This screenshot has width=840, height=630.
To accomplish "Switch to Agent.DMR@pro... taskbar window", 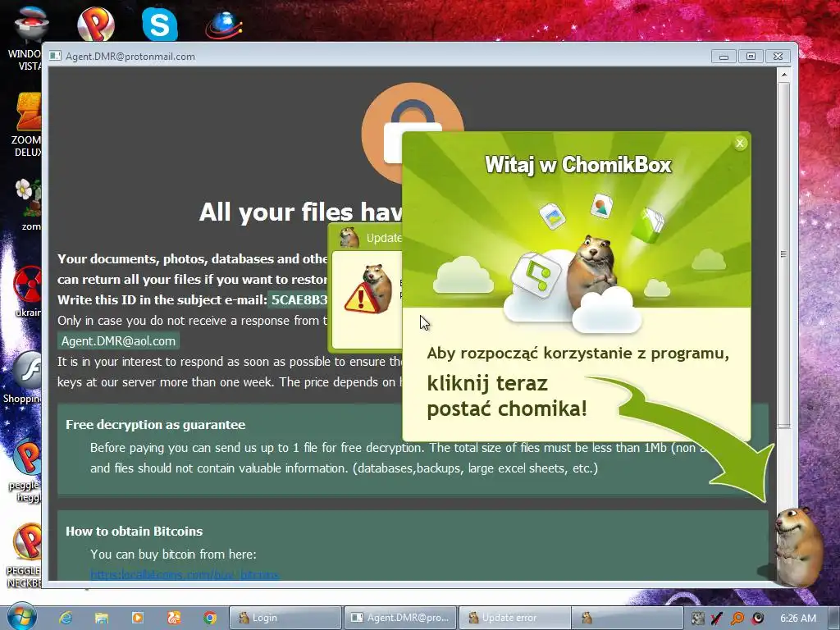I will click(400, 618).
